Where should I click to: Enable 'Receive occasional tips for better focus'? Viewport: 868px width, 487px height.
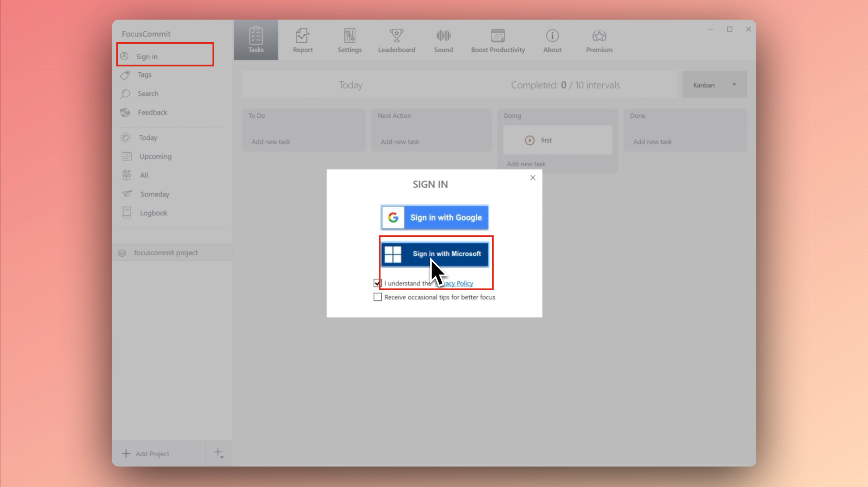click(x=377, y=297)
